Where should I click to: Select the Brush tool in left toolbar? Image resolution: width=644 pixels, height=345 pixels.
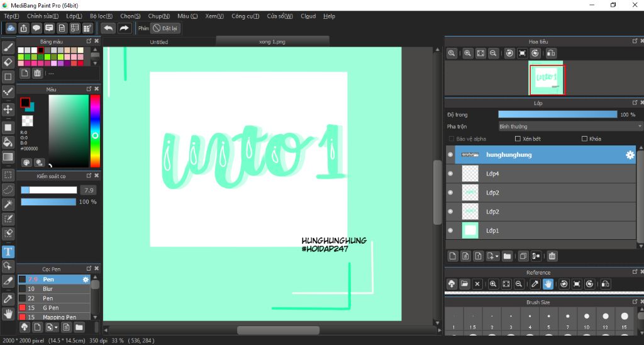8,47
